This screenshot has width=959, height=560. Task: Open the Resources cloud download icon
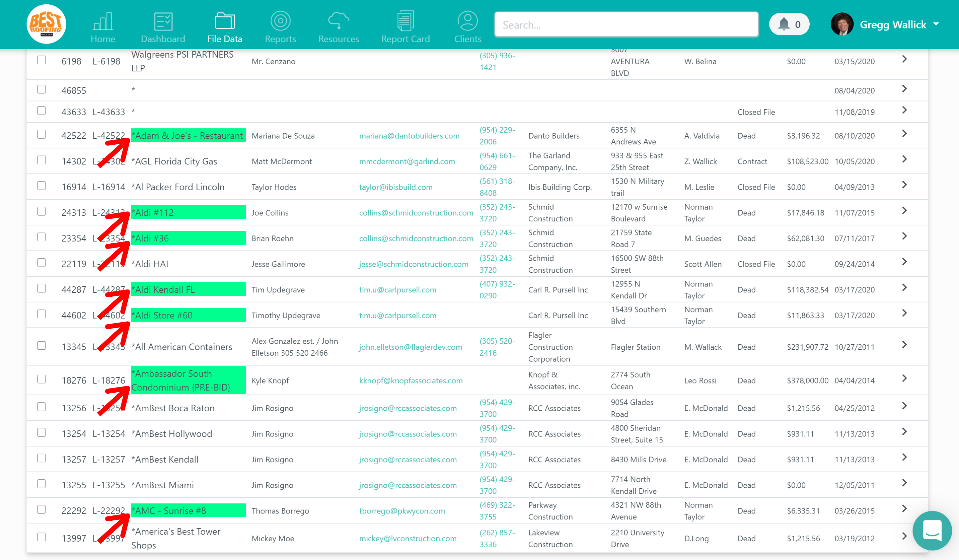pos(338,21)
